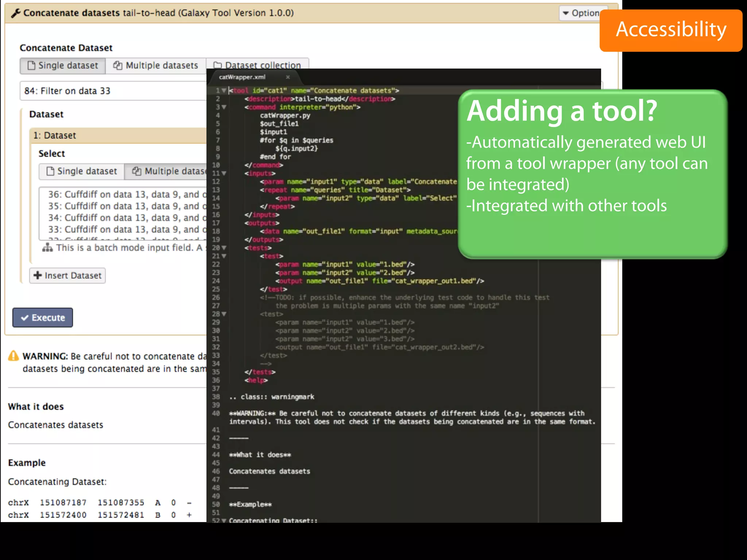This screenshot has height=560, width=747.
Task: Select top Multiple datasets toggle
Action: click(x=156, y=66)
